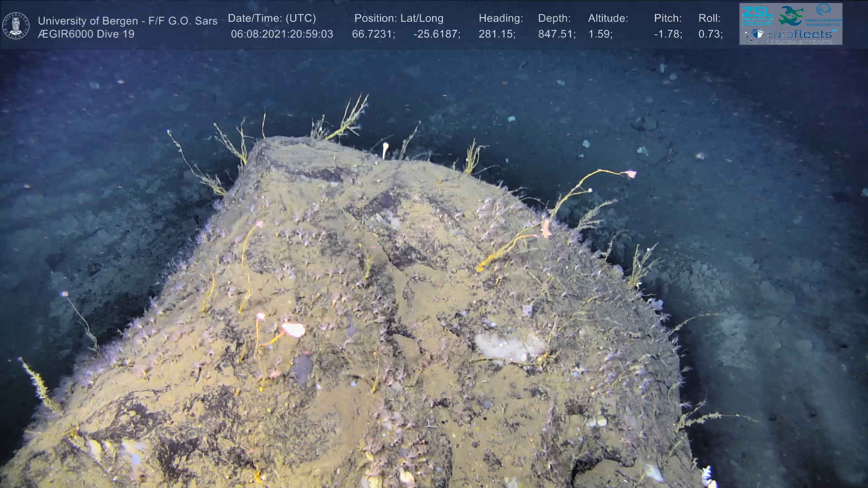Screen dimensions: 868x488
Task: Click the Eurofleets+ logo text
Action: [x=798, y=34]
